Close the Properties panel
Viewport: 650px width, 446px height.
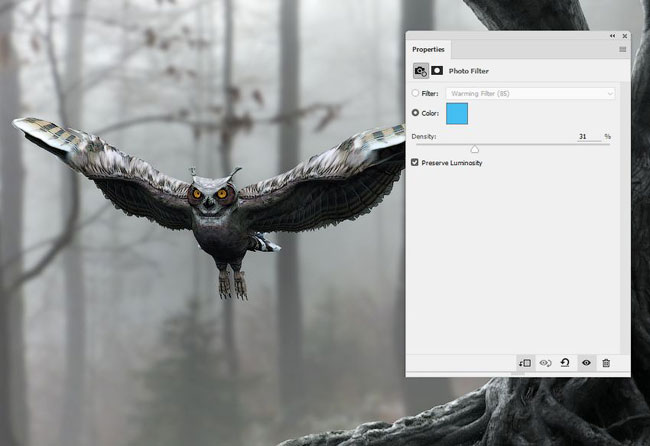tap(624, 36)
